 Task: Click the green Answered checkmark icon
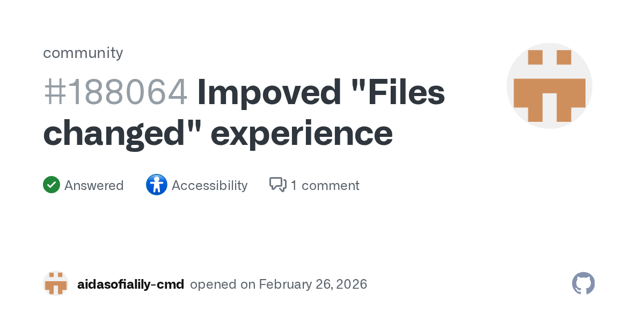pos(52,185)
